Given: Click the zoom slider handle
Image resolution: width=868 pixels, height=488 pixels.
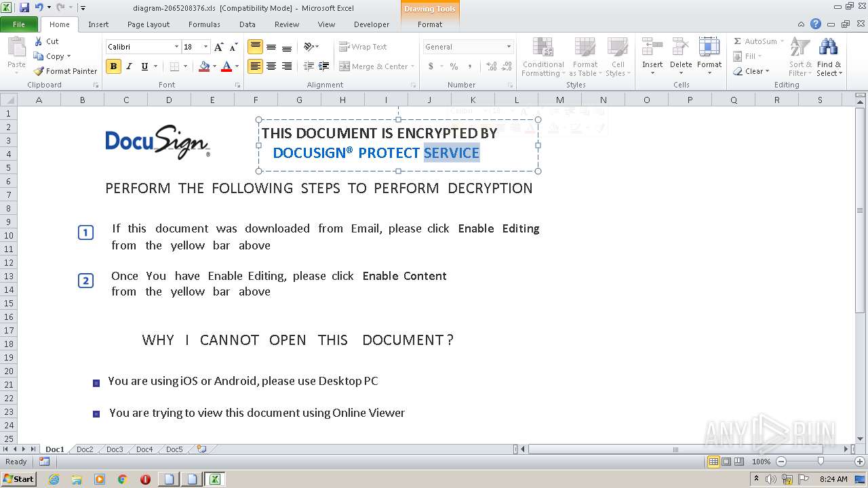Looking at the screenshot, I should pyautogui.click(x=821, y=462).
